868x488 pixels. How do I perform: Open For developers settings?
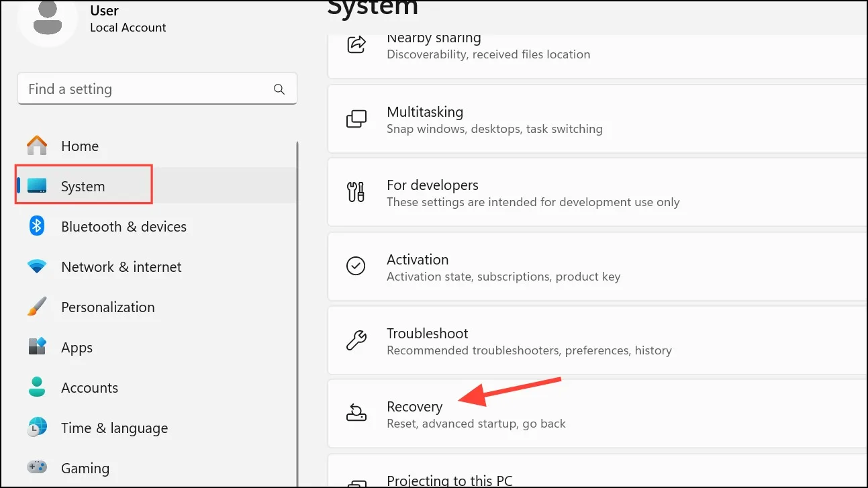[x=597, y=193]
